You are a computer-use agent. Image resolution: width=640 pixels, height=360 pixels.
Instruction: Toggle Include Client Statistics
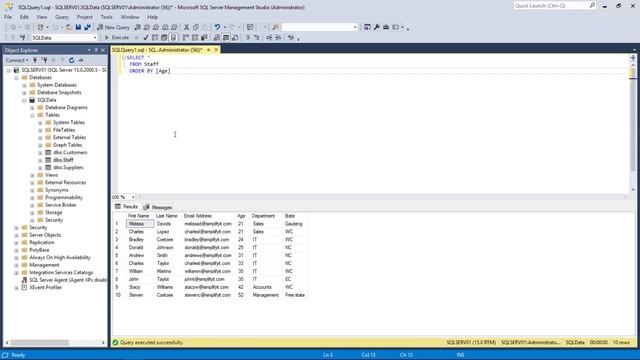tap(204, 38)
